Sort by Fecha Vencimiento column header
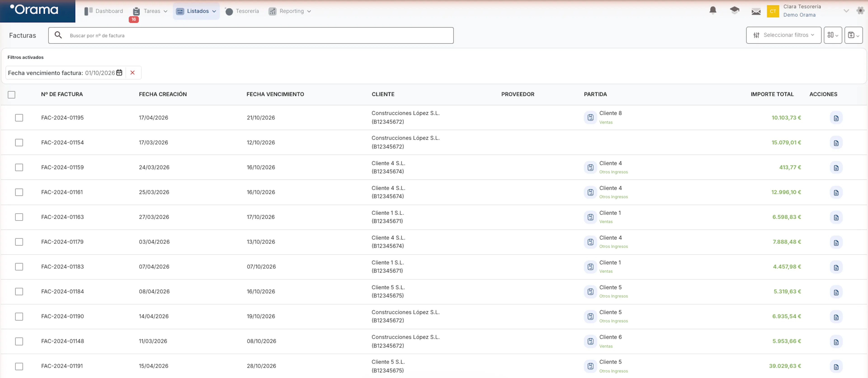868x378 pixels. pos(275,94)
